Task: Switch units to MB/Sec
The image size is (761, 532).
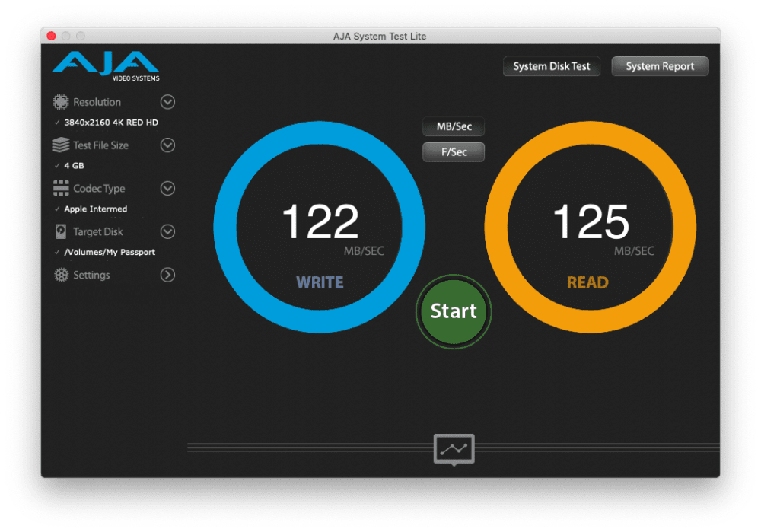Action: coord(454,126)
